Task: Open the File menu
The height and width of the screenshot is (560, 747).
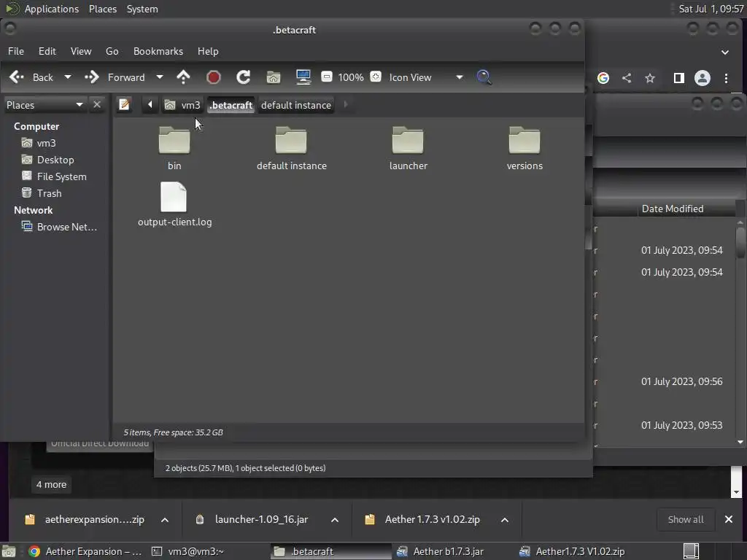Action: [16, 51]
